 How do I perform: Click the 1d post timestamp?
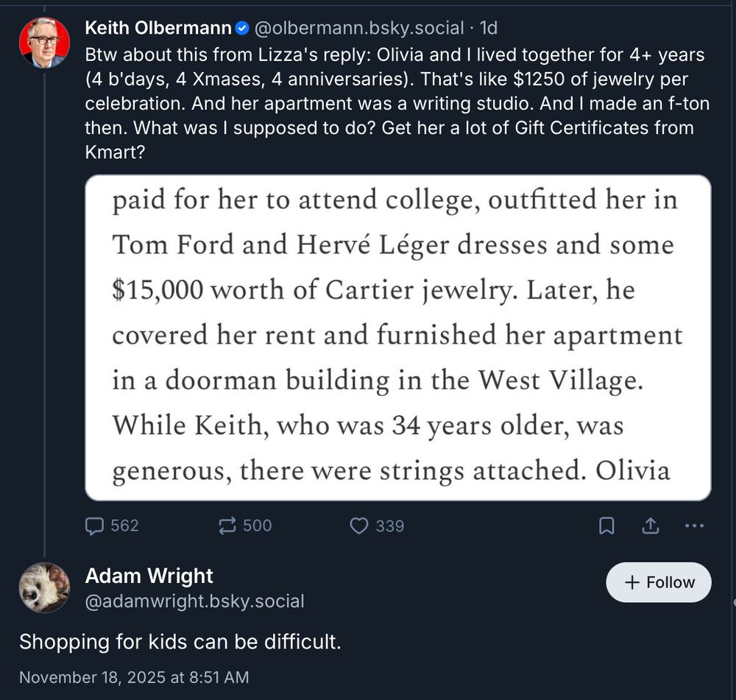pos(489,29)
